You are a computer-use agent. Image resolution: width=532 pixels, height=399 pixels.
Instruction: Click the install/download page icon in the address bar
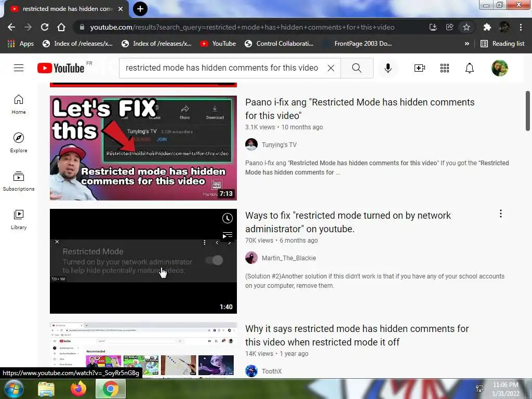(x=433, y=27)
